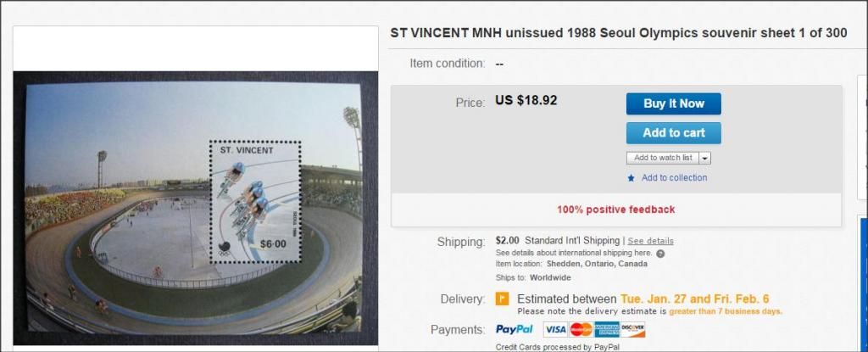This screenshot has width=868, height=352.
Task: Click the star icon beside Add to collection
Action: 631,178
